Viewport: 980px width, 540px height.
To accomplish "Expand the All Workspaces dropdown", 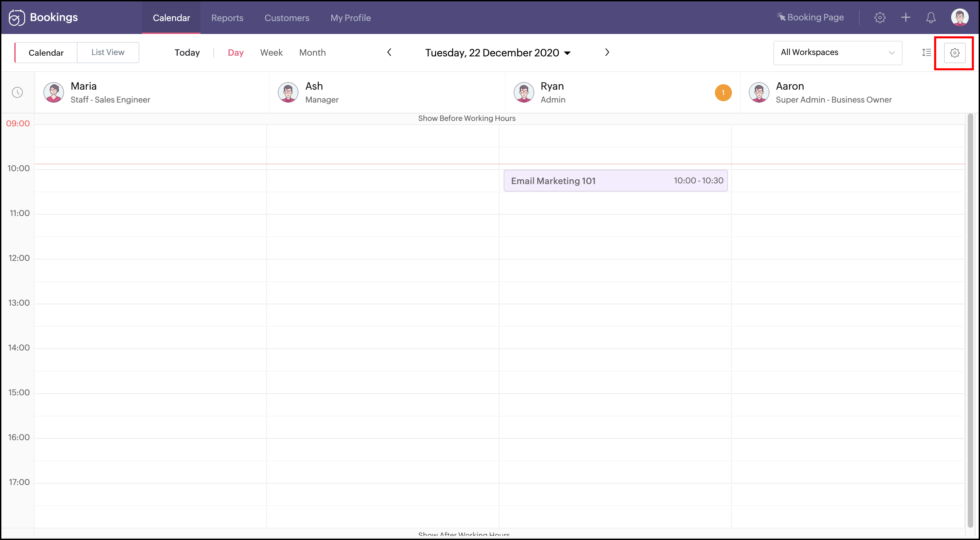I will tap(837, 53).
